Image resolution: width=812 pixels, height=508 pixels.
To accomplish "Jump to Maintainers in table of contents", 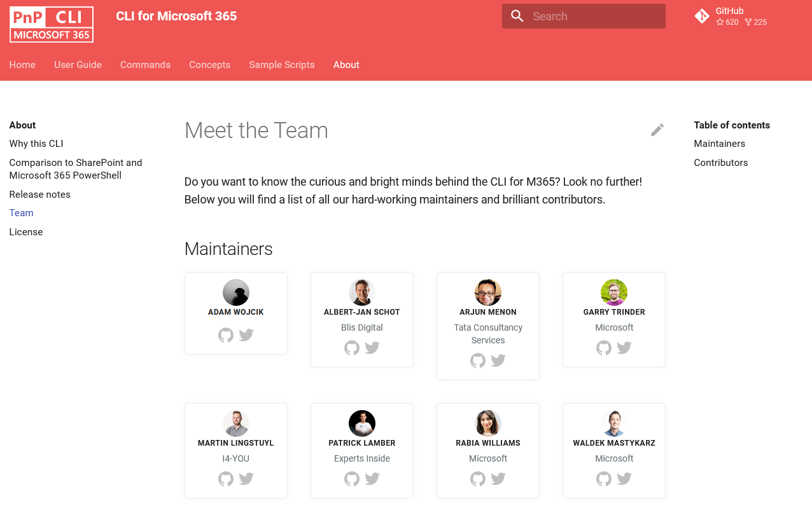I will coord(720,144).
